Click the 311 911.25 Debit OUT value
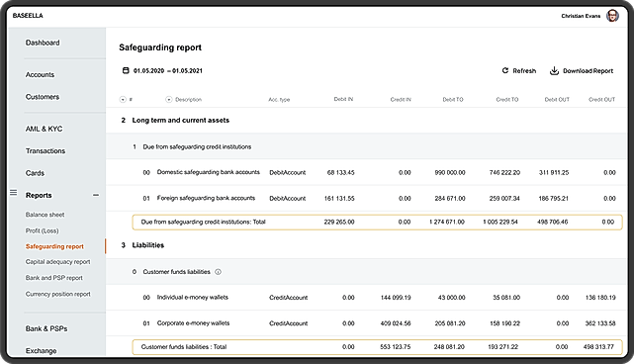The height and width of the screenshot is (364, 634). (554, 173)
